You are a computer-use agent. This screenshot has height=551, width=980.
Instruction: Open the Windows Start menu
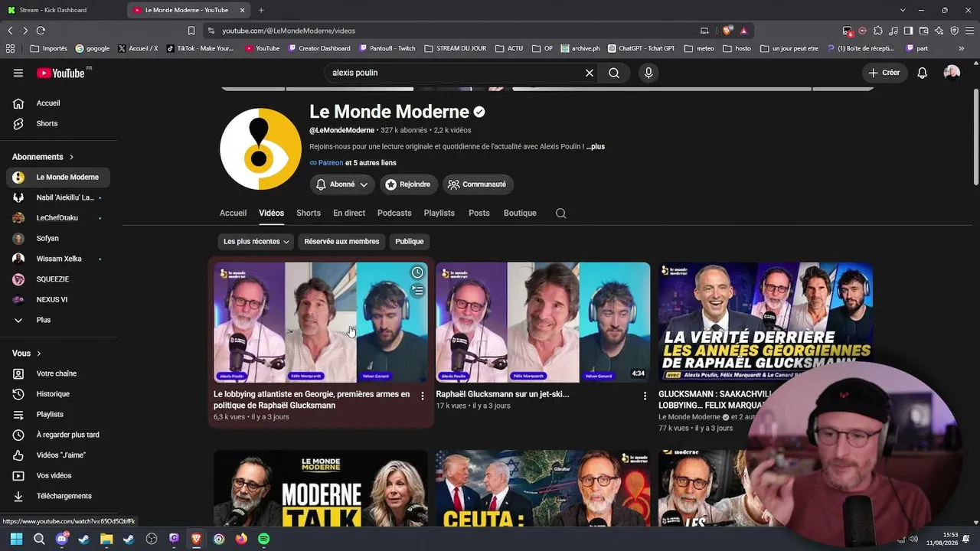(16, 539)
